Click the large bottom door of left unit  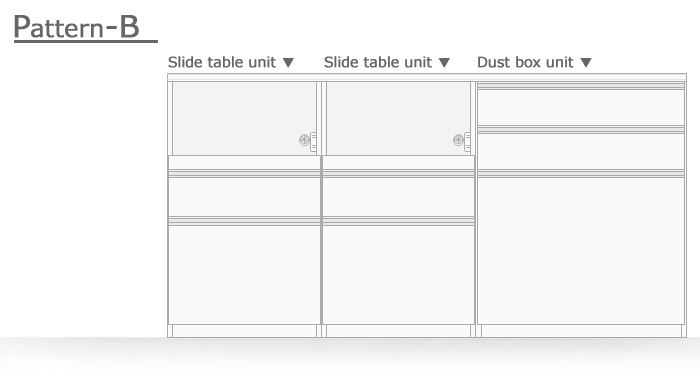pos(244,275)
